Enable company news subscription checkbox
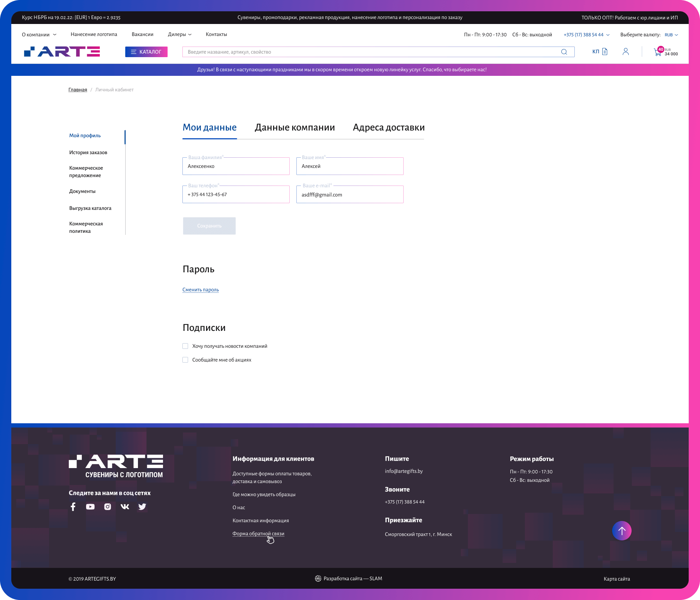The width and height of the screenshot is (700, 600). (185, 346)
